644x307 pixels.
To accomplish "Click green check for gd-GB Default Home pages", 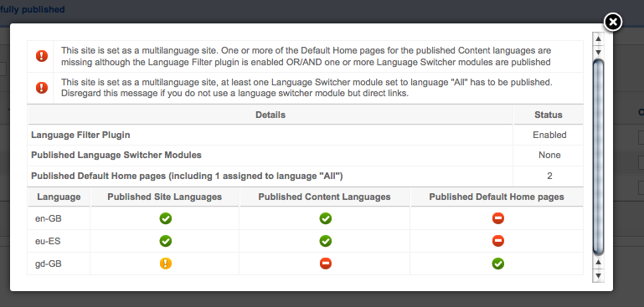I will (x=497, y=264).
